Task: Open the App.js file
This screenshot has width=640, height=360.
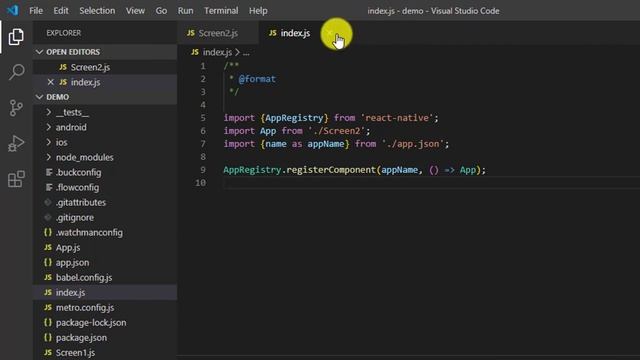Action: click(105, 247)
